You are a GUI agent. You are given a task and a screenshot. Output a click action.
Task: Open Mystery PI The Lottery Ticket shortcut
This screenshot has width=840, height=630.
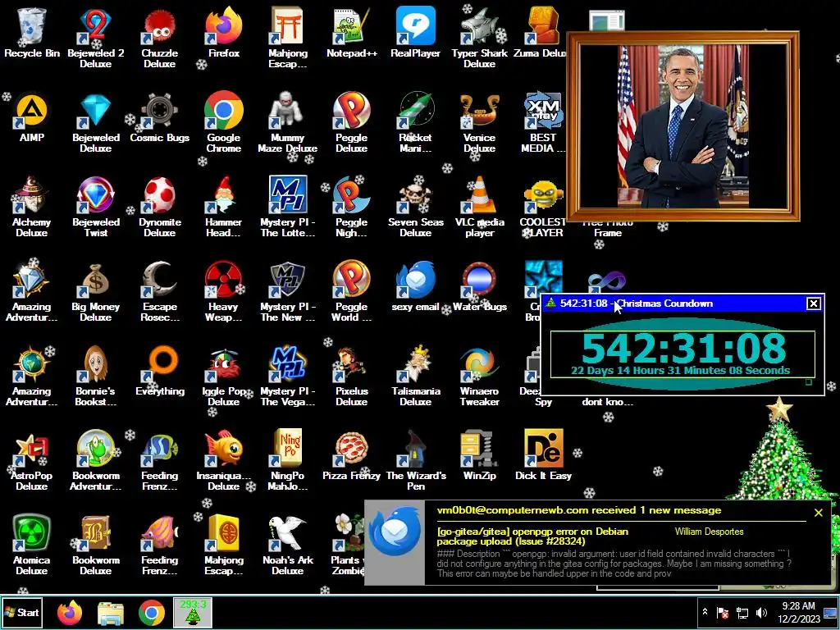coord(287,207)
